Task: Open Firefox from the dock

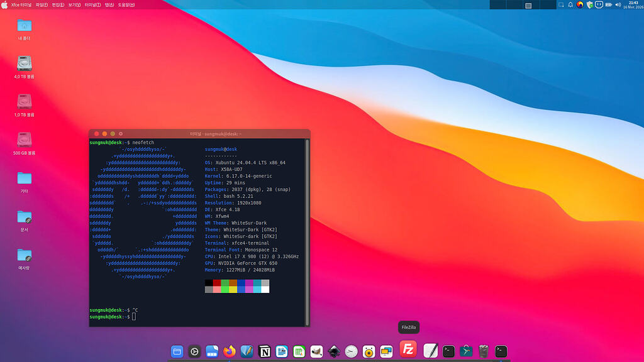Action: point(230,352)
